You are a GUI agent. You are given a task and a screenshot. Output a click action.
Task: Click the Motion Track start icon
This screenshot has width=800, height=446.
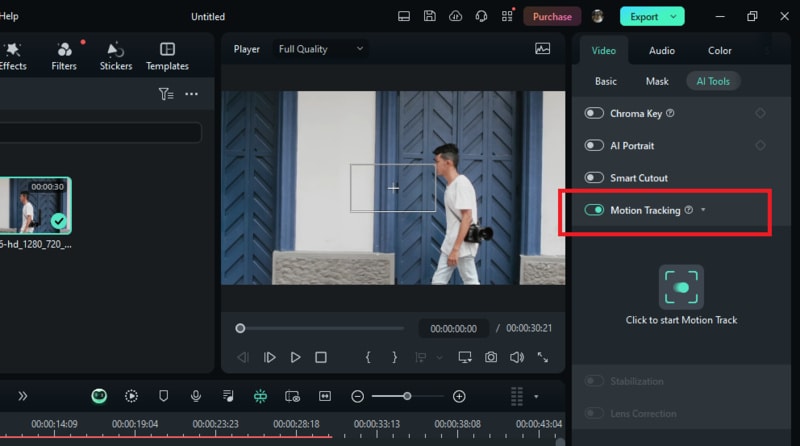[681, 287]
